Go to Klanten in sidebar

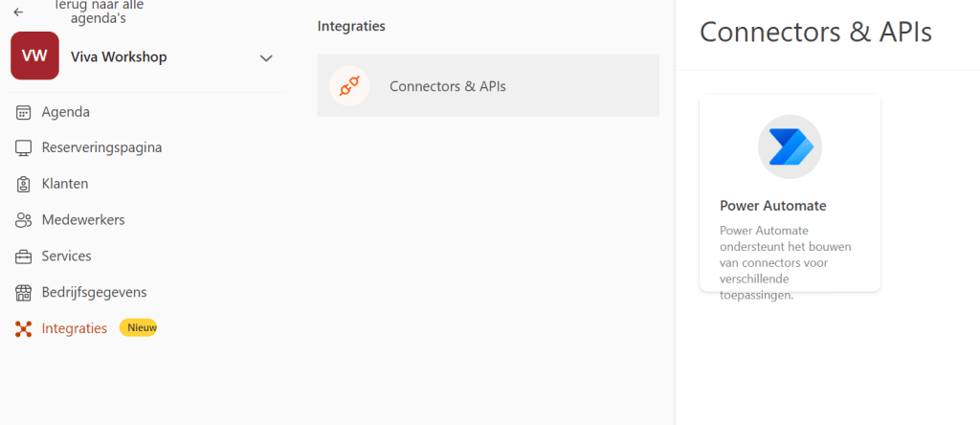pyautogui.click(x=65, y=184)
